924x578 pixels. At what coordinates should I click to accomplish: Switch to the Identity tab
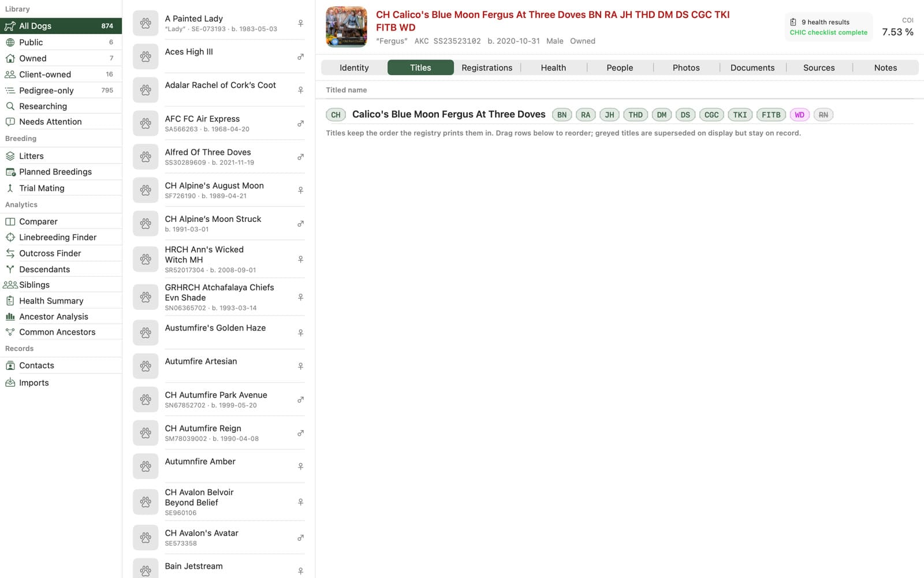[x=354, y=68]
